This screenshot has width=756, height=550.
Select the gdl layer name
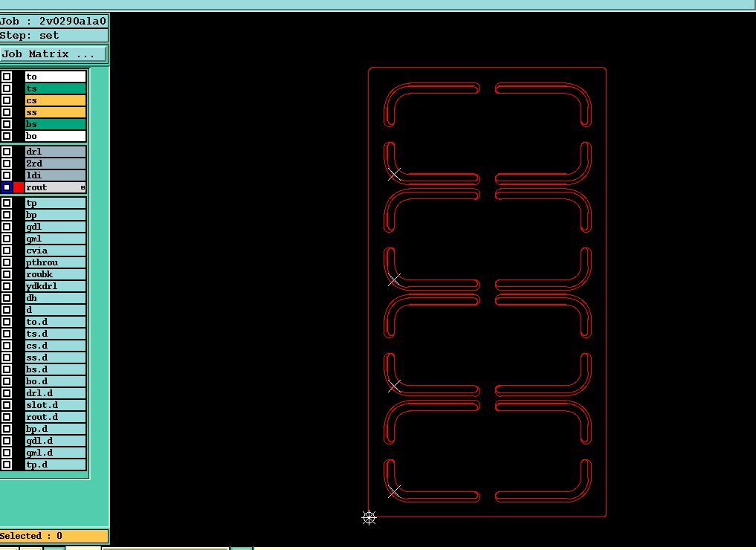click(56, 227)
